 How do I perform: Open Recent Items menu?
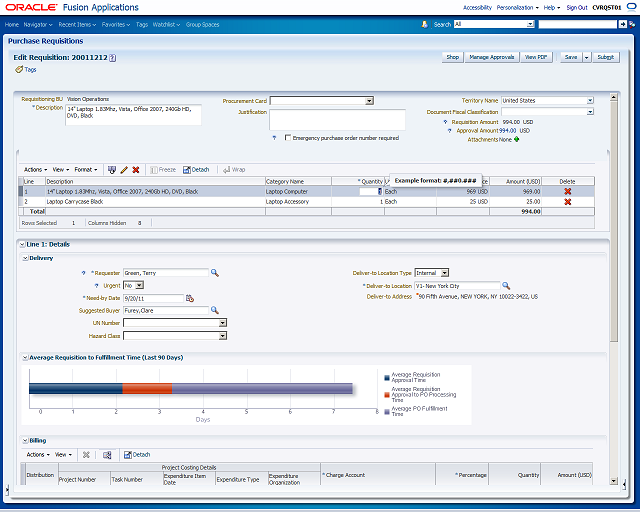[x=77, y=25]
